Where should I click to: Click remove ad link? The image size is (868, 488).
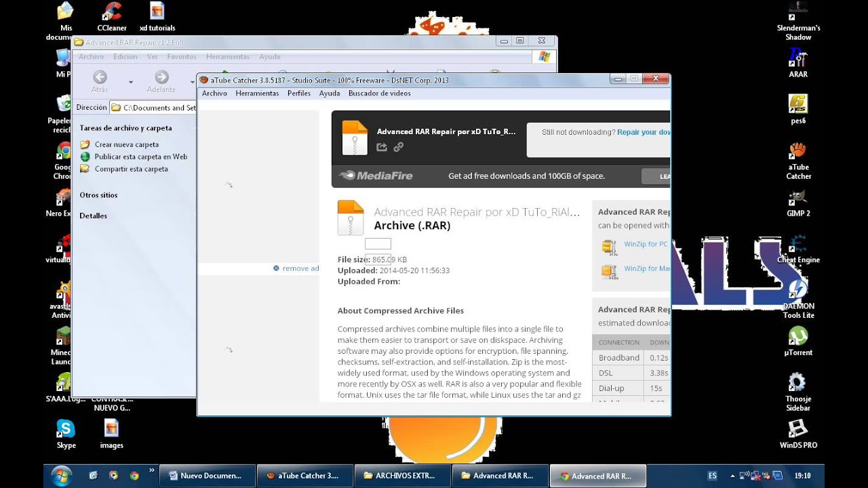click(x=300, y=268)
